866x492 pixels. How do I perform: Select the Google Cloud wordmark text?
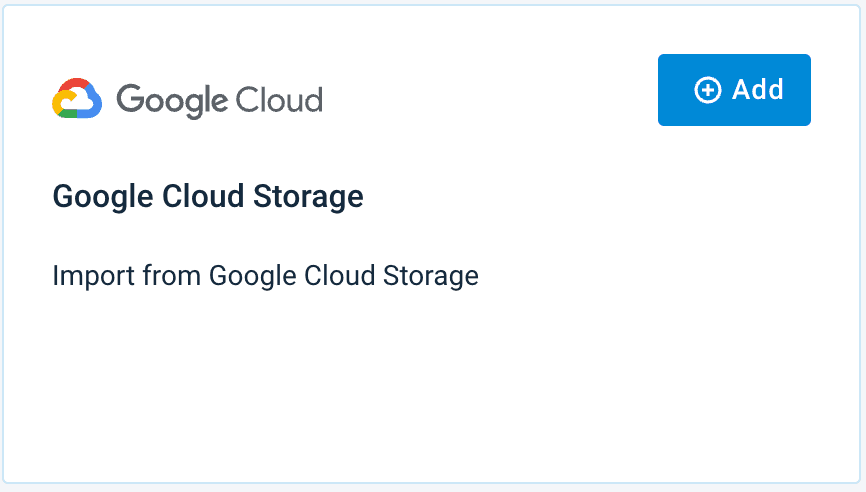(219, 100)
